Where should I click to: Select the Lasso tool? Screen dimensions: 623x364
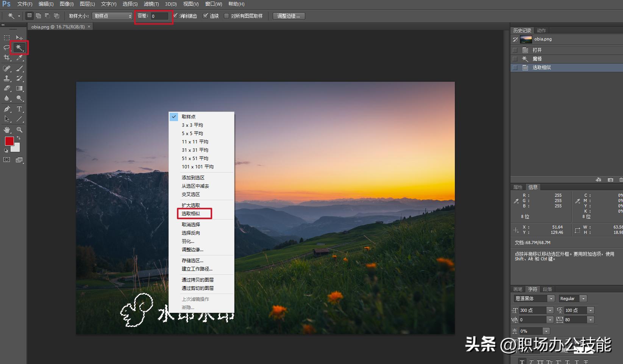(6, 47)
